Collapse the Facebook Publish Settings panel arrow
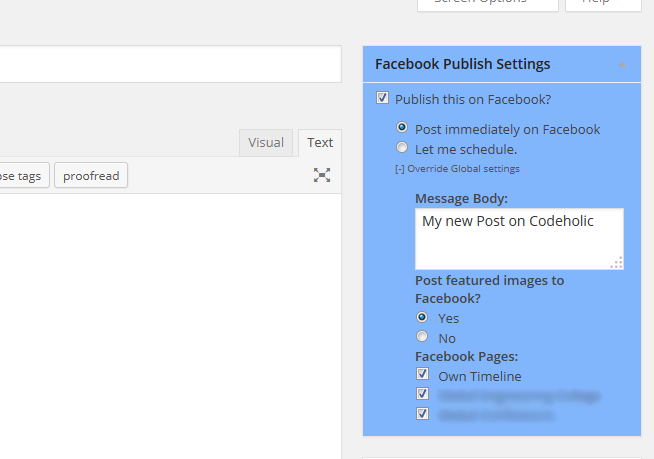Screen dimensions: 654x459 point(622,64)
